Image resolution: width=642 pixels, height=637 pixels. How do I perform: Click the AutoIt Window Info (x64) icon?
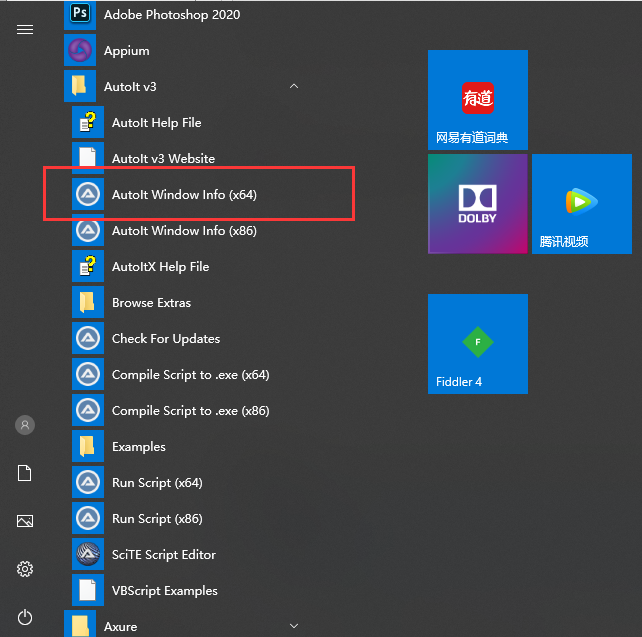[88, 194]
